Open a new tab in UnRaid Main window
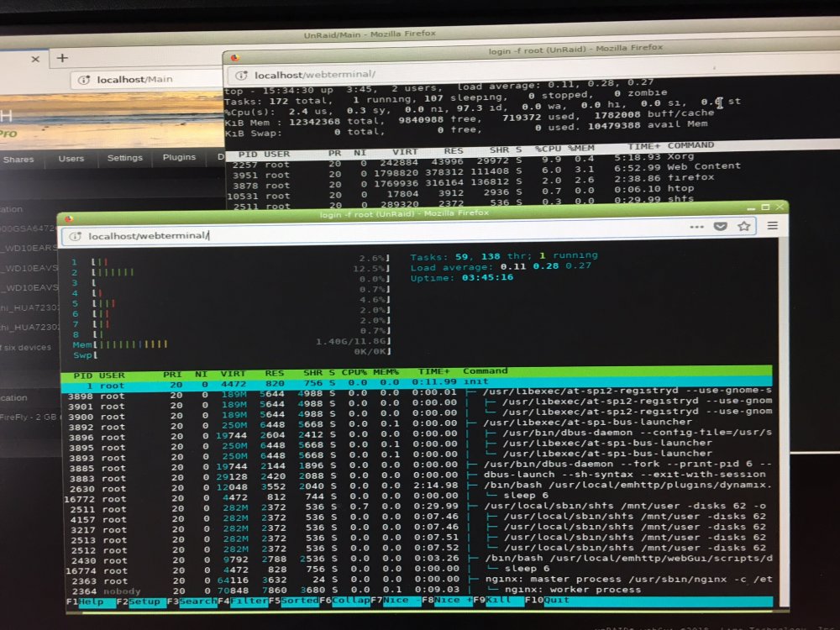 [62, 58]
